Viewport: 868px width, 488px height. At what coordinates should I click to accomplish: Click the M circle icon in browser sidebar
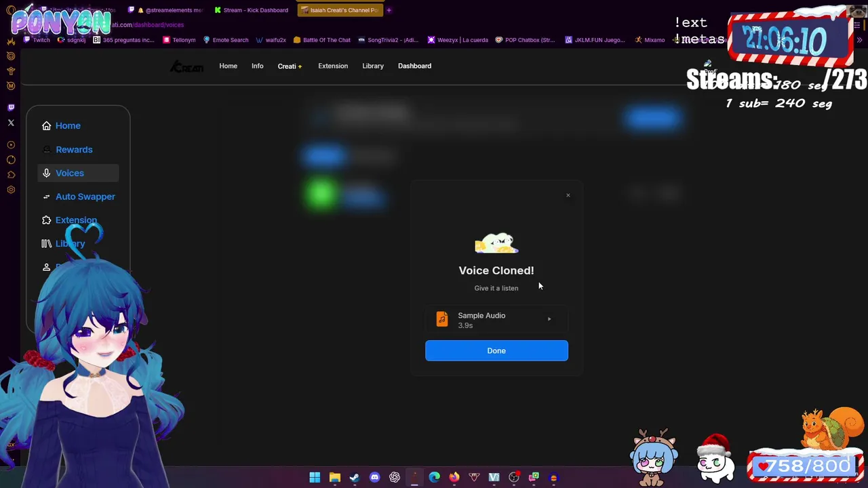click(x=11, y=86)
